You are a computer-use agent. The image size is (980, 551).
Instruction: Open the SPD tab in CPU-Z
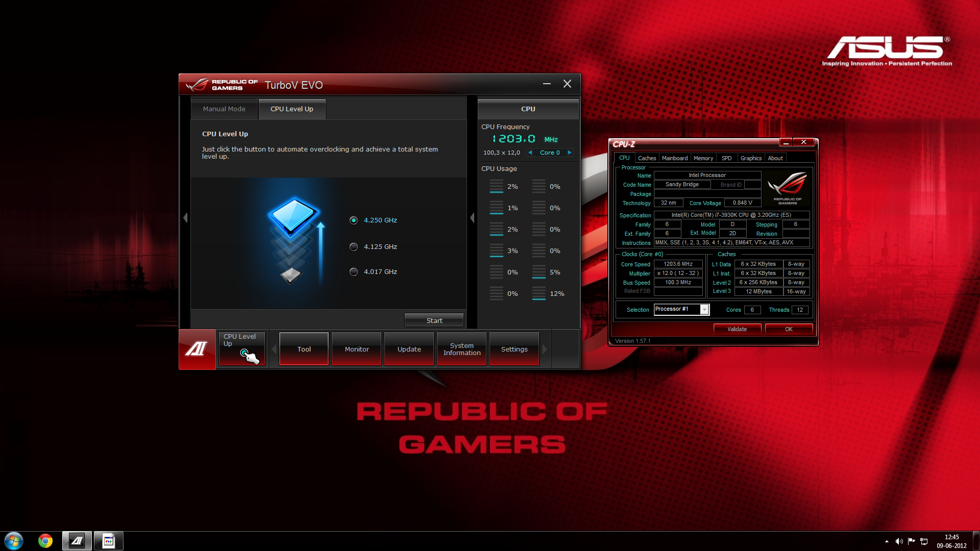coord(727,158)
